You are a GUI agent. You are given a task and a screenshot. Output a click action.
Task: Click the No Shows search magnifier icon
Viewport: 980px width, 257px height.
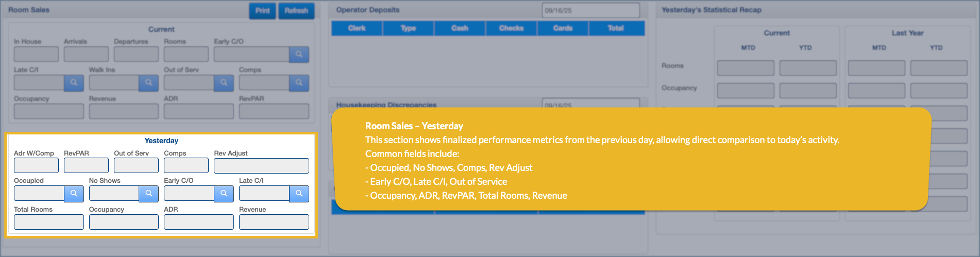(x=148, y=194)
